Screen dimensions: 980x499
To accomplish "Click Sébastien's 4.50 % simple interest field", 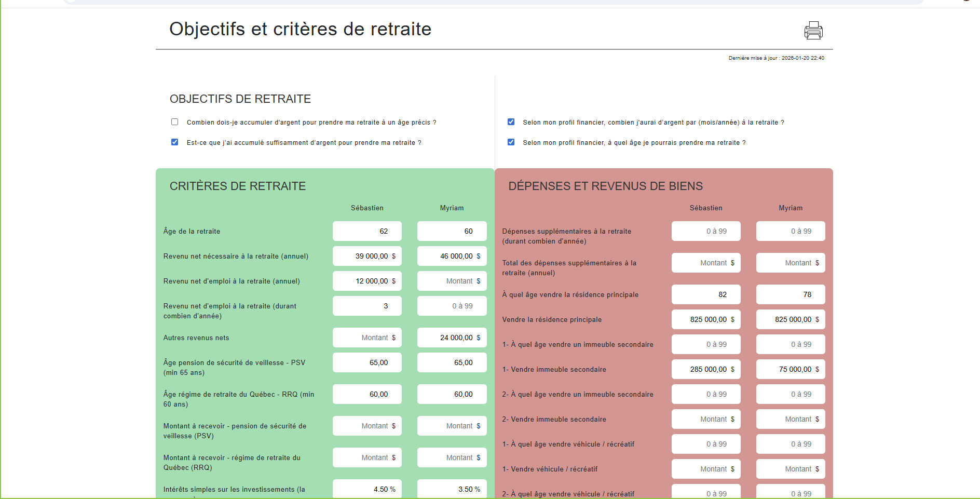I will (x=367, y=489).
